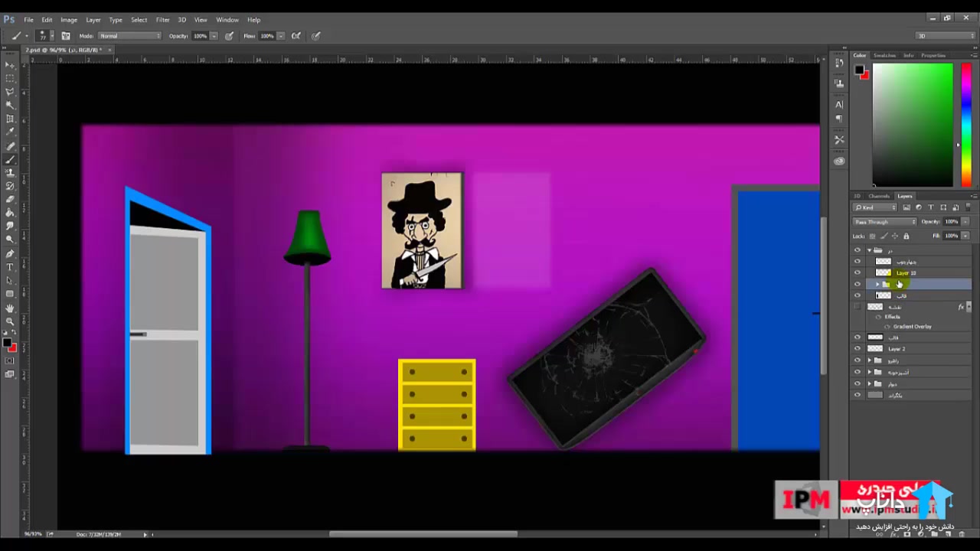
Task: Select the Layer 2 thumbnail
Action: (875, 349)
